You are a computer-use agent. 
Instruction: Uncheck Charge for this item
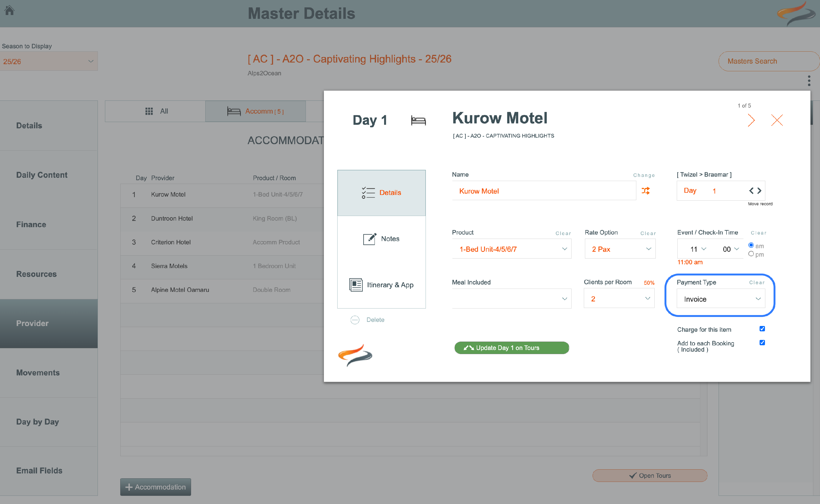tap(762, 329)
